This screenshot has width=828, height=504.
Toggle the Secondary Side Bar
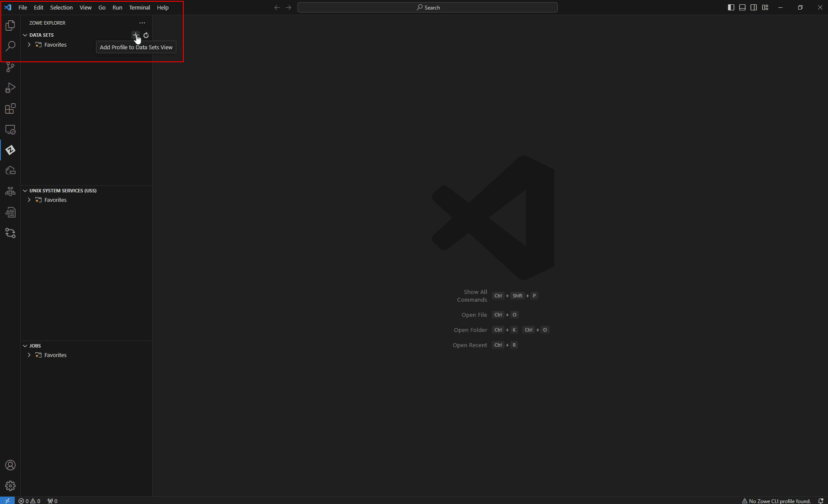tap(754, 7)
